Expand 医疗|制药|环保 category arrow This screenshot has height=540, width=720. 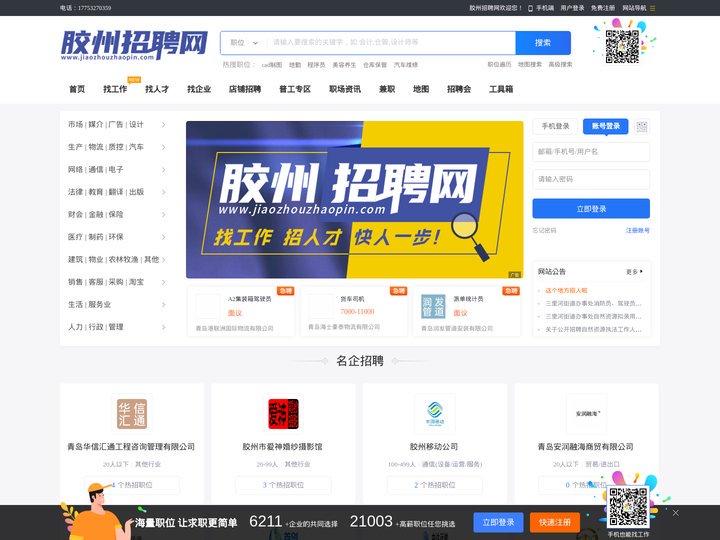pyautogui.click(x=163, y=237)
